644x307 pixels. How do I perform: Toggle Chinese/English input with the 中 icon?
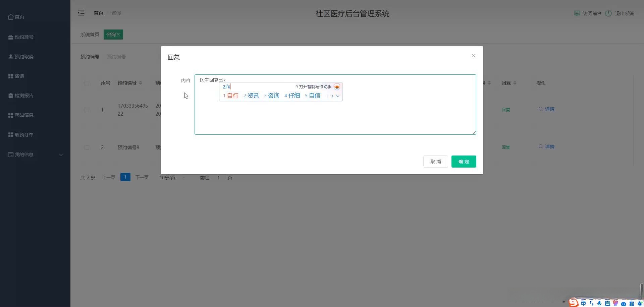point(584,303)
